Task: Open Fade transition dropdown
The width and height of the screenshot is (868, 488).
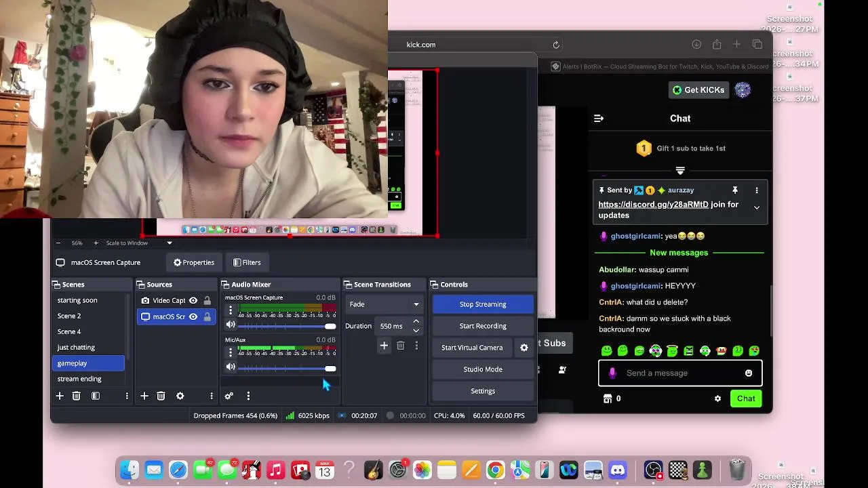Action: (384, 304)
